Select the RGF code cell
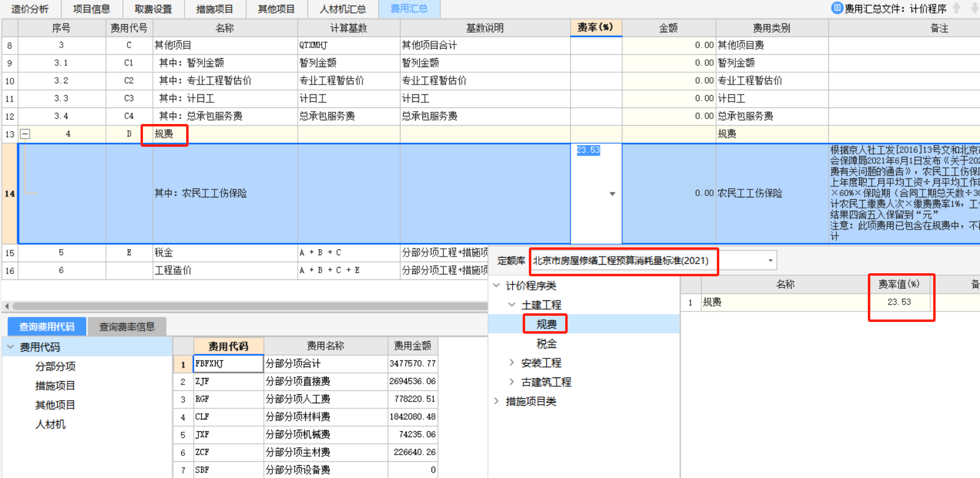The height and width of the screenshot is (478, 980). (229, 399)
